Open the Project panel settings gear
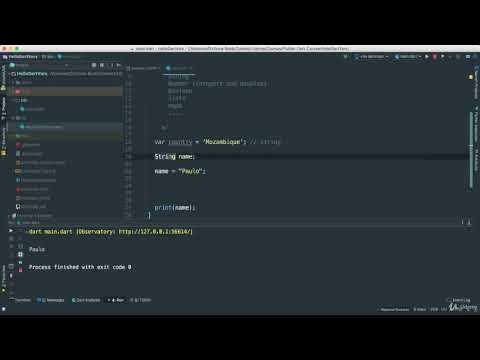The width and height of the screenshot is (480, 360). 111,65
